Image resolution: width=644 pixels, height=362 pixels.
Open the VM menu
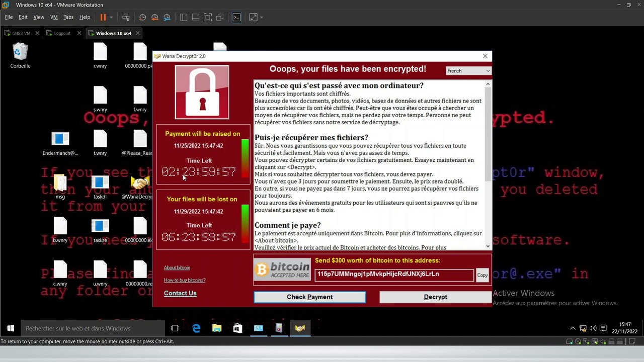point(54,17)
